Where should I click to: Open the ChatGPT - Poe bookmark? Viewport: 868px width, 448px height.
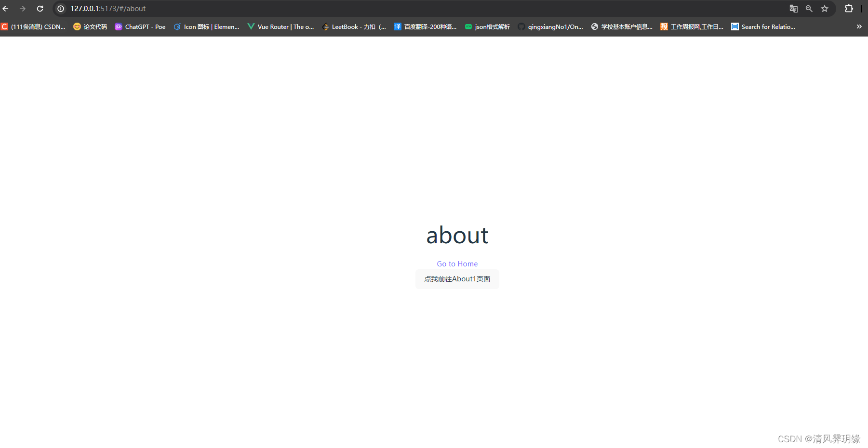coord(140,27)
